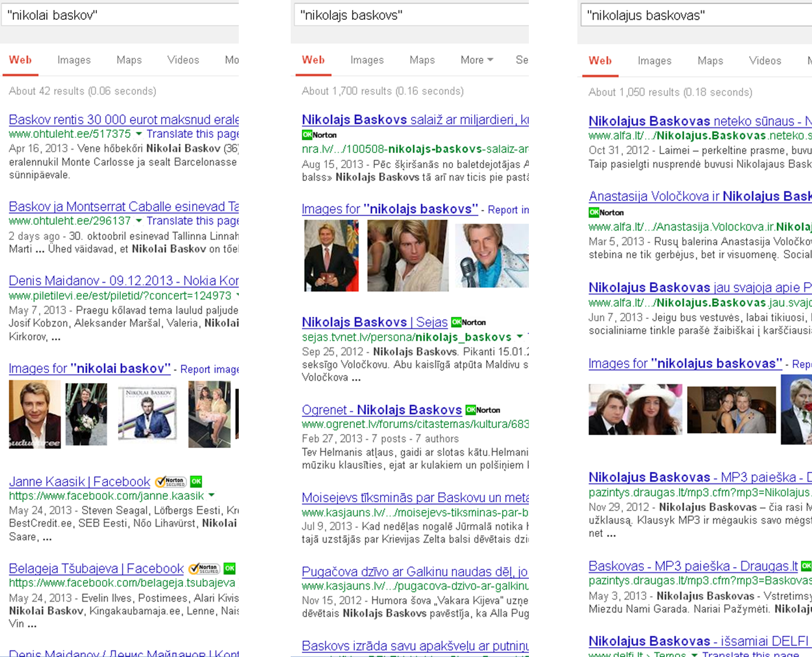This screenshot has height=657, width=812.
Task: Open "Pugačova dzīvo ar Galkinu naudas dēļ" result
Action: click(x=415, y=572)
